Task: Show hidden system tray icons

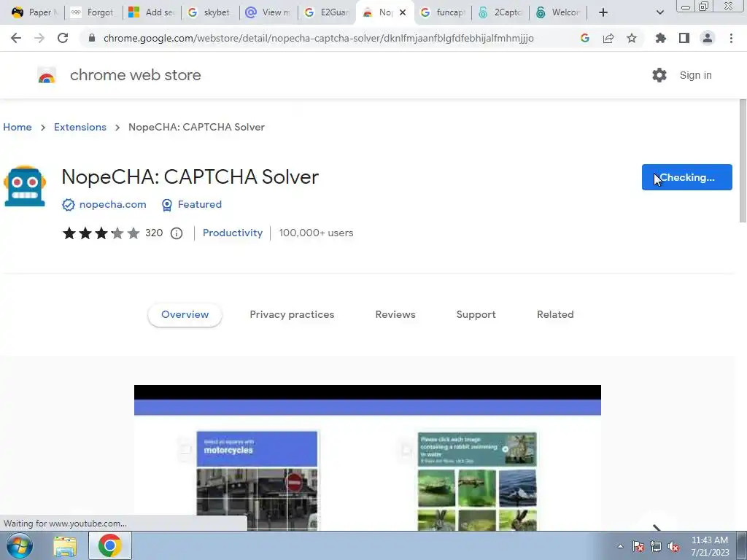Action: (620, 546)
